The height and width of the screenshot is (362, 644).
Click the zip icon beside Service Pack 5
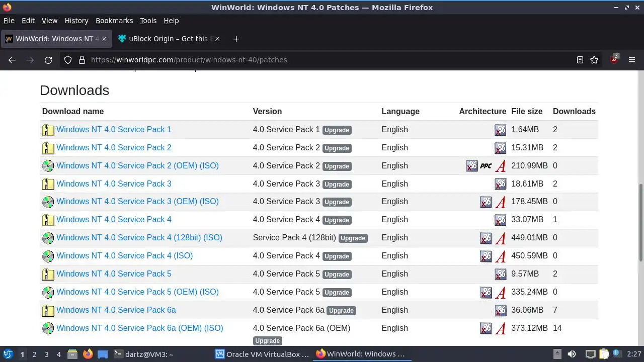point(48,275)
